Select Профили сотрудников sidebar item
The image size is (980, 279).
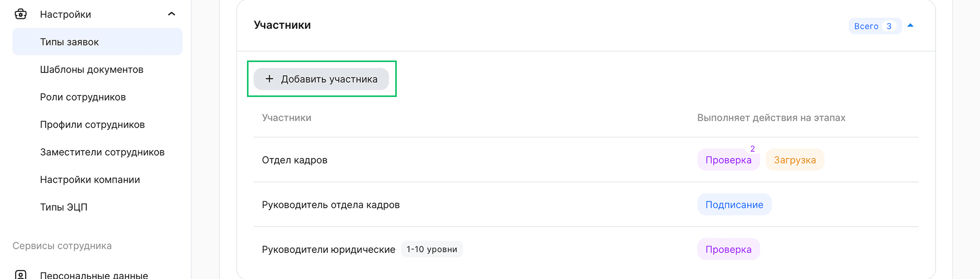pyautogui.click(x=92, y=125)
